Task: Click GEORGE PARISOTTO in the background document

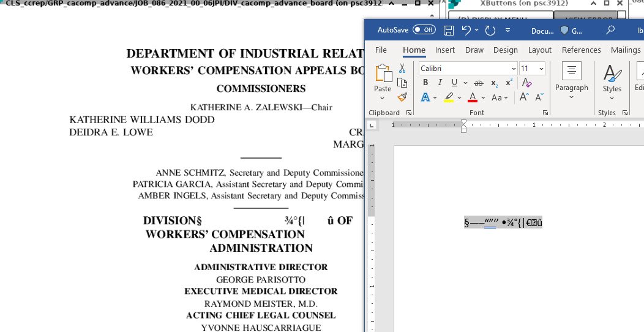Action: click(x=261, y=280)
